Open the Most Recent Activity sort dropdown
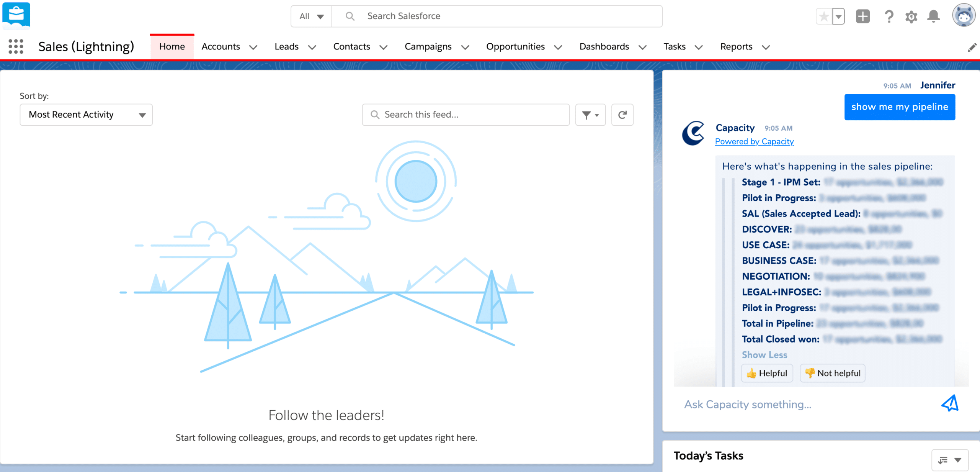Screen dimensions: 980x472 [x=86, y=115]
